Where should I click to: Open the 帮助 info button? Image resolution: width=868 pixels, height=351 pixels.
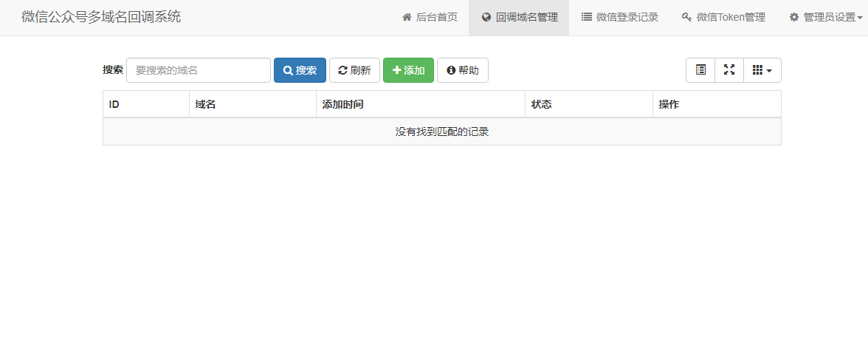pos(463,70)
